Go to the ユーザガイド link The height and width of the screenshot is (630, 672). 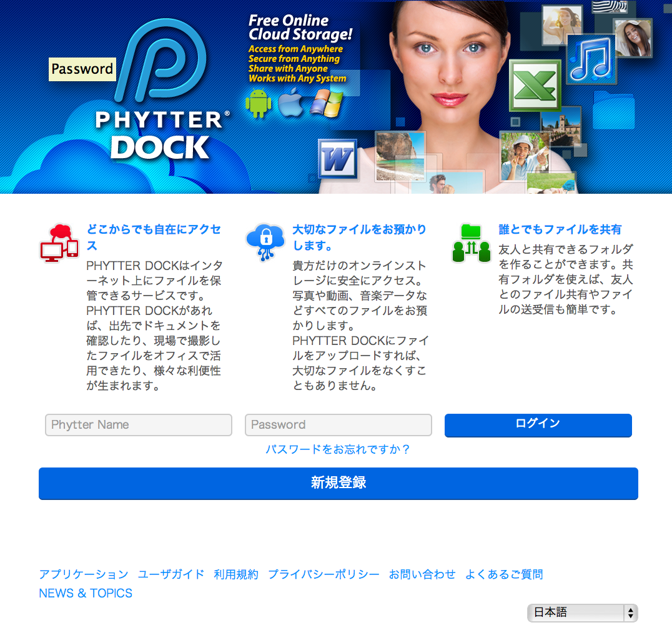[x=171, y=574]
